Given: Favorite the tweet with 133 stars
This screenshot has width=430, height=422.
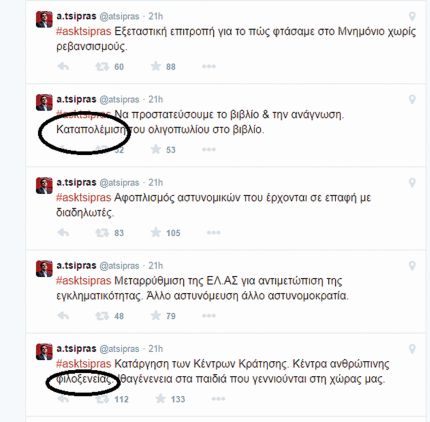Looking at the screenshot, I should (160, 398).
